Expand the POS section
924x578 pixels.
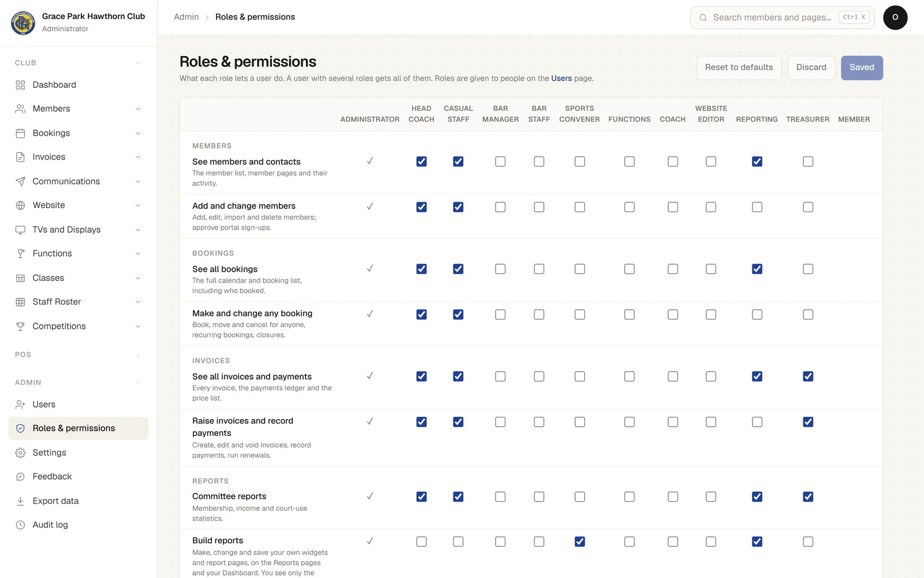pos(78,355)
